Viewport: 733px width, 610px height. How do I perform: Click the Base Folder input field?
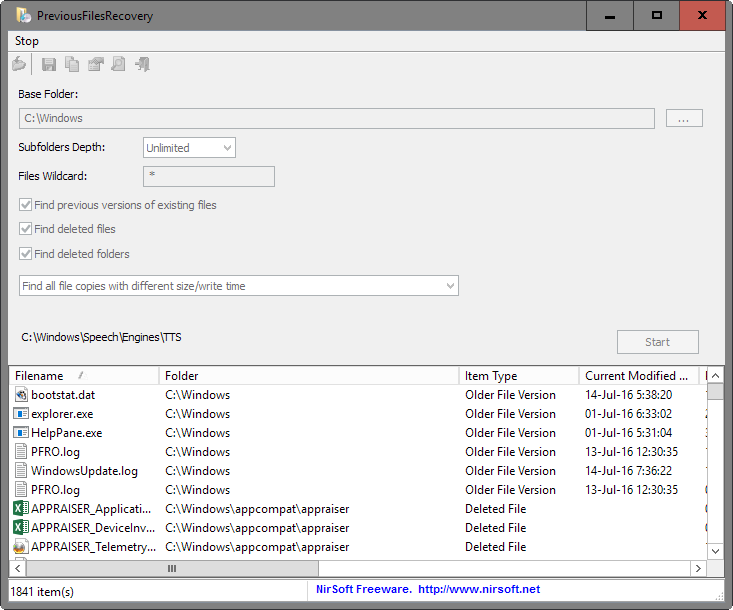pyautogui.click(x=337, y=118)
